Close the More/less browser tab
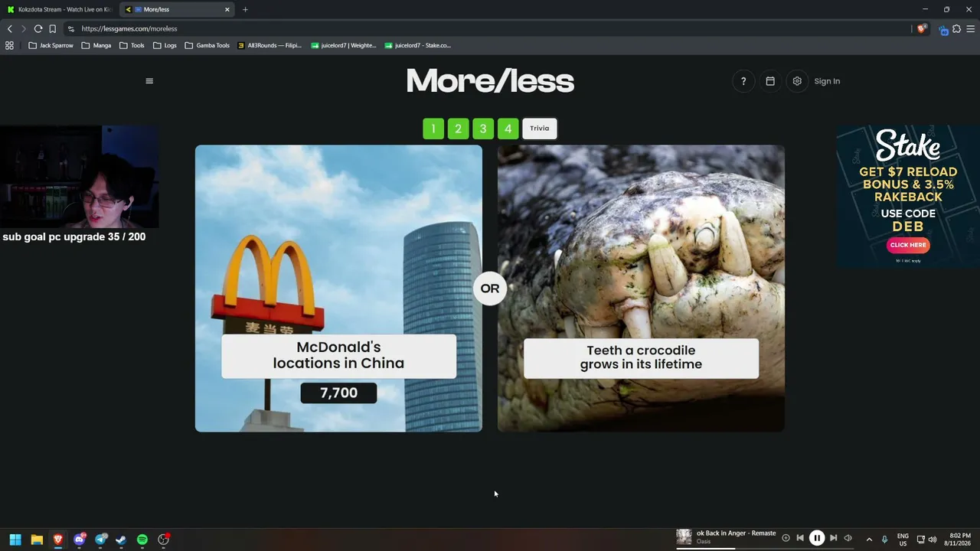 coord(227,9)
